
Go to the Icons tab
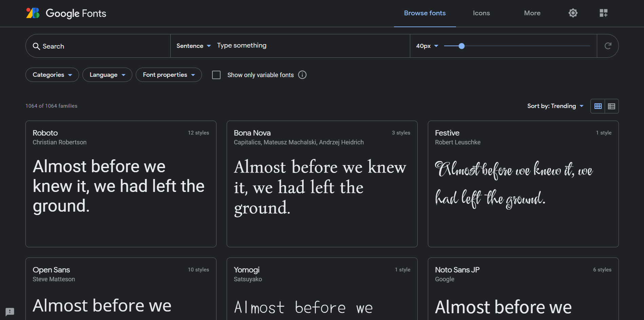tap(481, 13)
